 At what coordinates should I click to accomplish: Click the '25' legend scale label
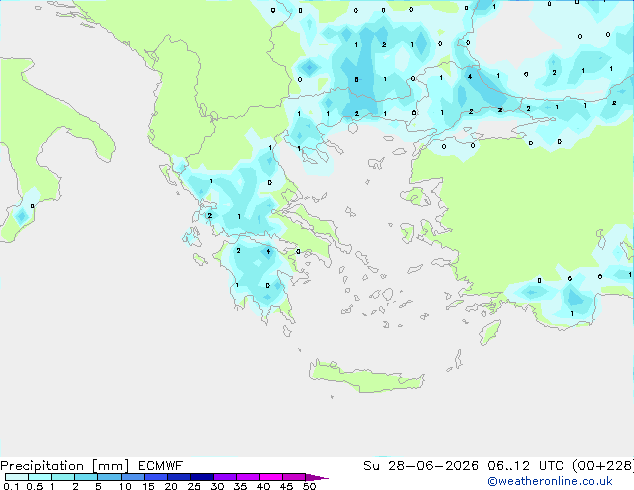(x=194, y=486)
